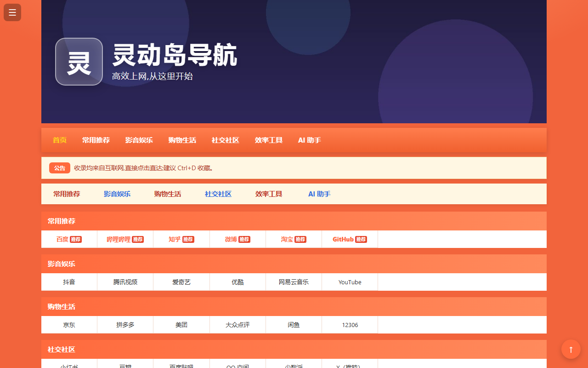The height and width of the screenshot is (368, 588).
Task: Click the 社交社区 section header
Action: pos(294,350)
